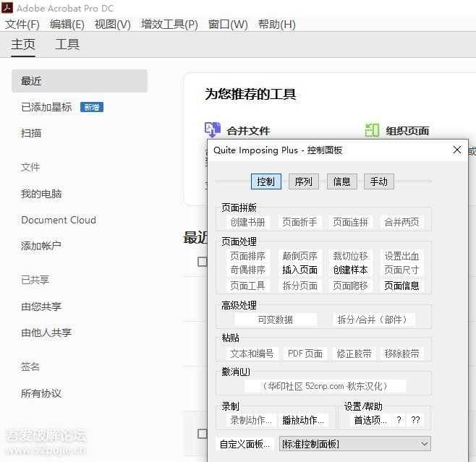Open 所有协议 in the sidebar
This screenshot has width=476, height=462.
point(41,393)
